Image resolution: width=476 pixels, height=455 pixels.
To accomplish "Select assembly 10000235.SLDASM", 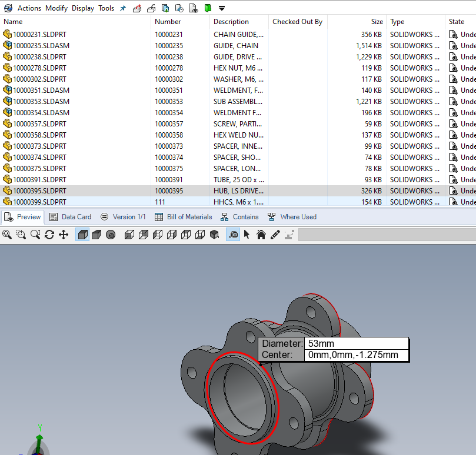I will [x=41, y=46].
